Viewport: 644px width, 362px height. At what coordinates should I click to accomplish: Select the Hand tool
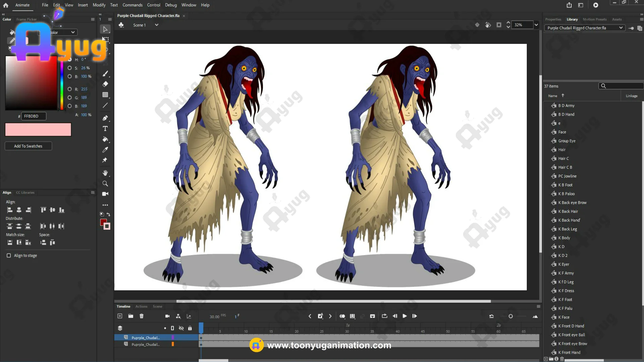tap(105, 173)
